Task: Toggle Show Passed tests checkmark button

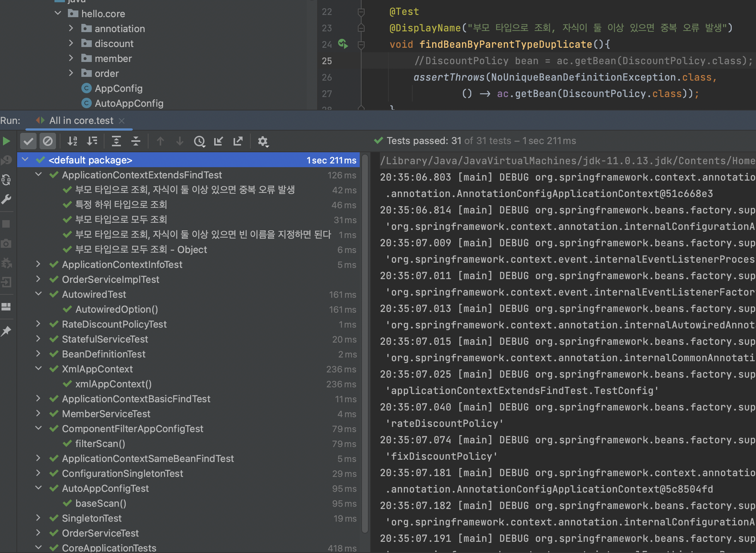Action: pyautogui.click(x=28, y=141)
